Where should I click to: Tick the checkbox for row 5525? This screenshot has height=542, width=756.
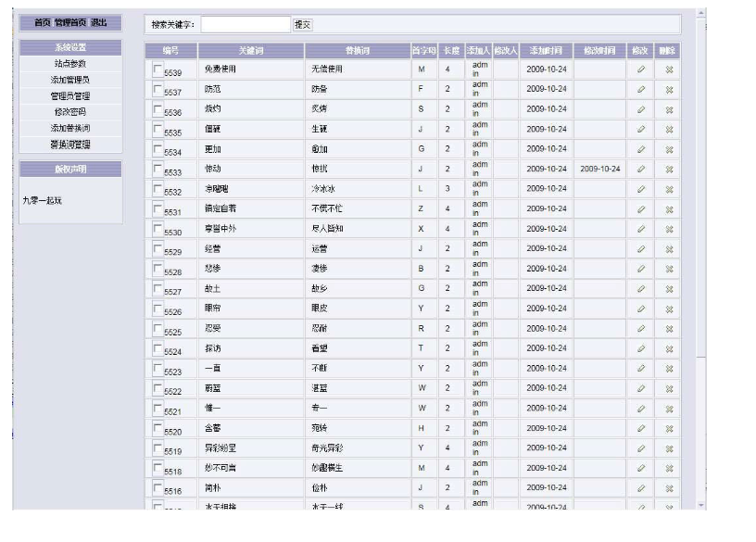(x=157, y=328)
